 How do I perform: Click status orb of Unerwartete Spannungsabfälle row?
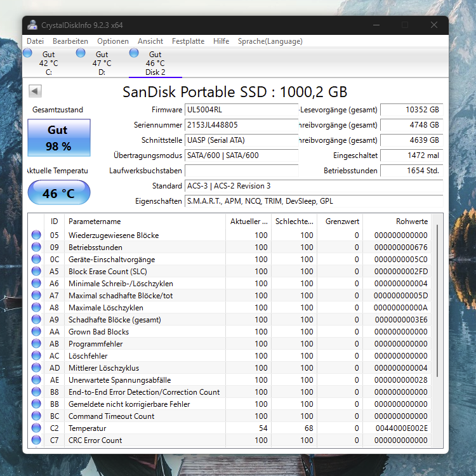tap(36, 380)
